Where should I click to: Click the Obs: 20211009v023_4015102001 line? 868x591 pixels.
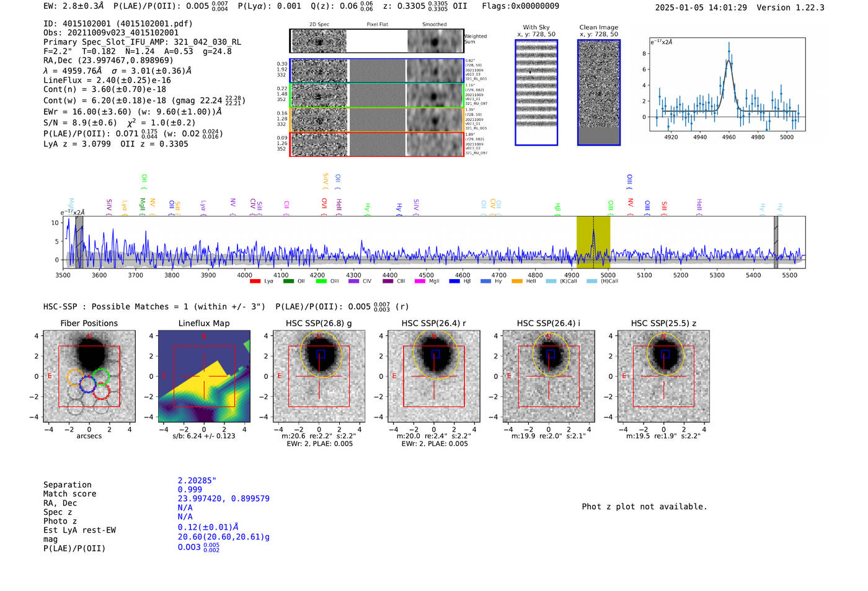point(111,33)
